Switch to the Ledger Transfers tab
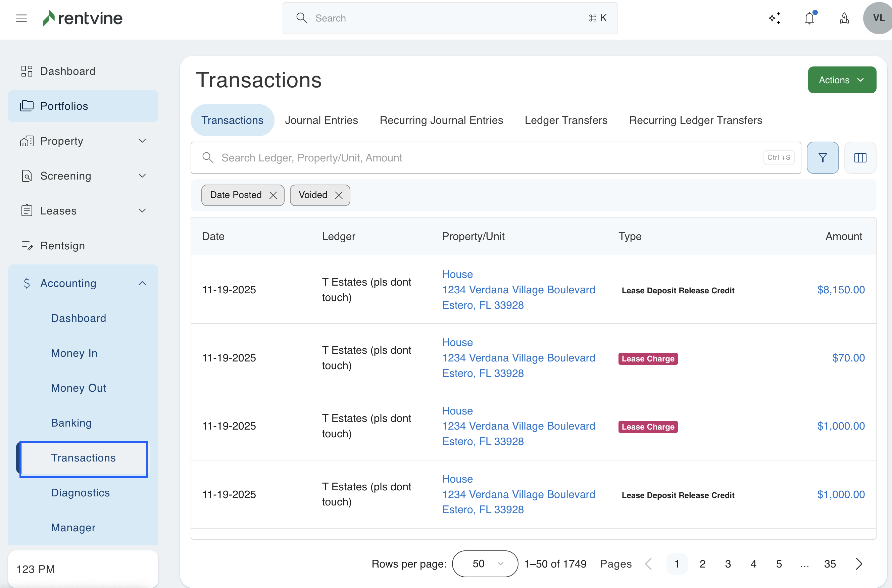Viewport: 892px width, 588px height. pyautogui.click(x=565, y=120)
